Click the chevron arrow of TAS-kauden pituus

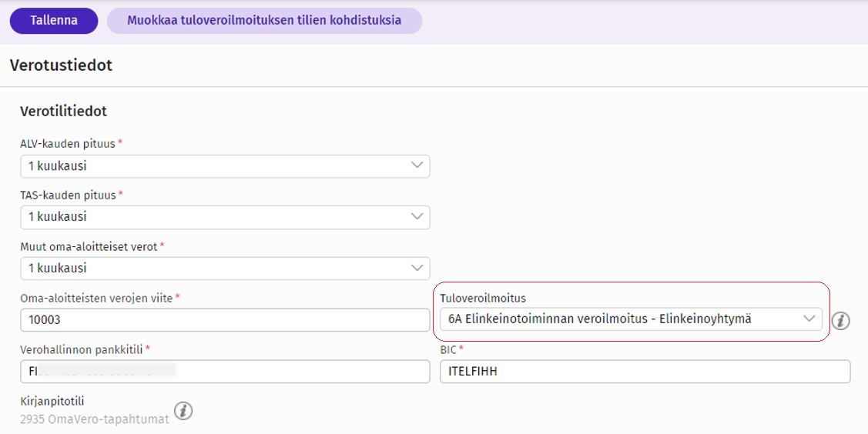(417, 217)
